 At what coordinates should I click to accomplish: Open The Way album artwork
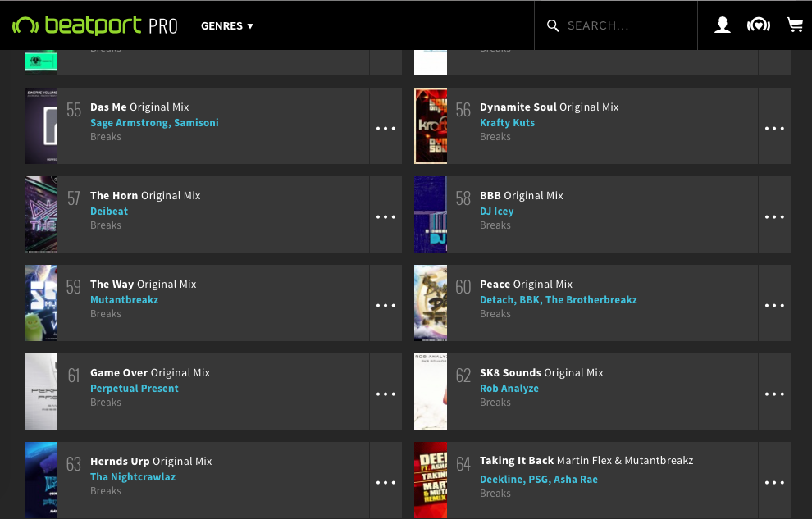41,303
